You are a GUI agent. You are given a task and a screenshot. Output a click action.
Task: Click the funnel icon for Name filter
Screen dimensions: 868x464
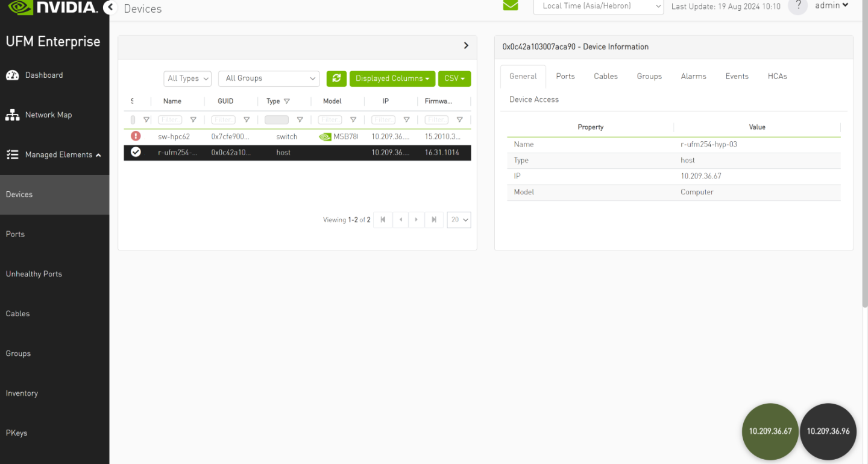pyautogui.click(x=193, y=120)
